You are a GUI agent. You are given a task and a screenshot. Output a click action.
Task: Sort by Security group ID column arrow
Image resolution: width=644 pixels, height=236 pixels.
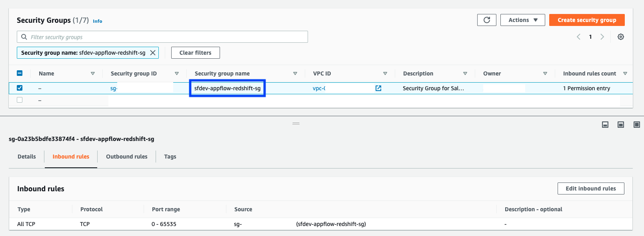177,73
